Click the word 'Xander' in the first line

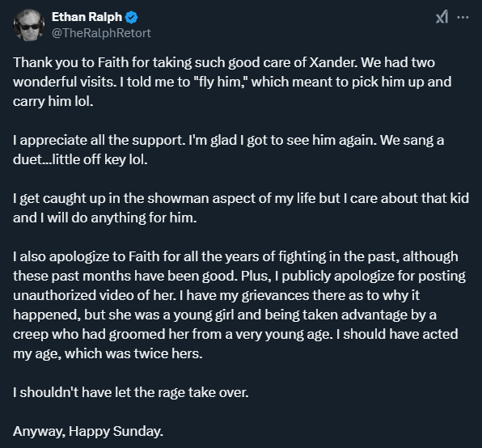tap(333, 62)
